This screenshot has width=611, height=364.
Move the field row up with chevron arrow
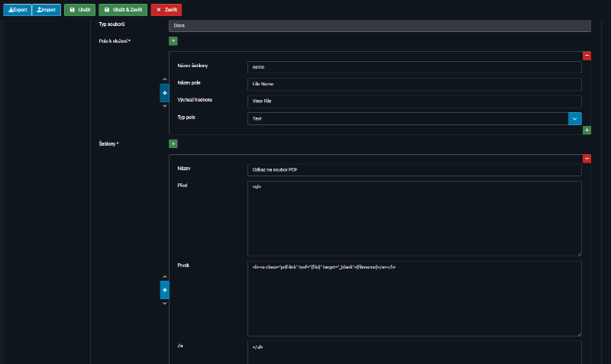click(x=164, y=79)
